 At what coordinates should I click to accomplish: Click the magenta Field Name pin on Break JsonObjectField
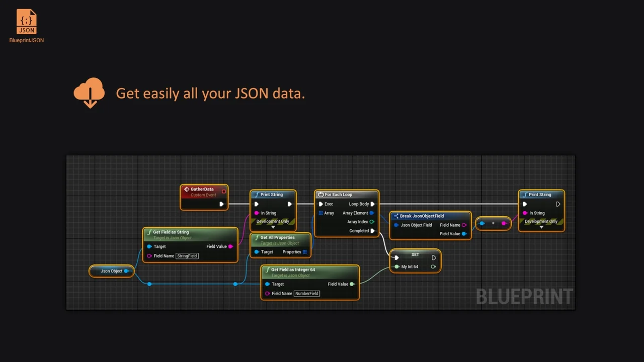(464, 225)
